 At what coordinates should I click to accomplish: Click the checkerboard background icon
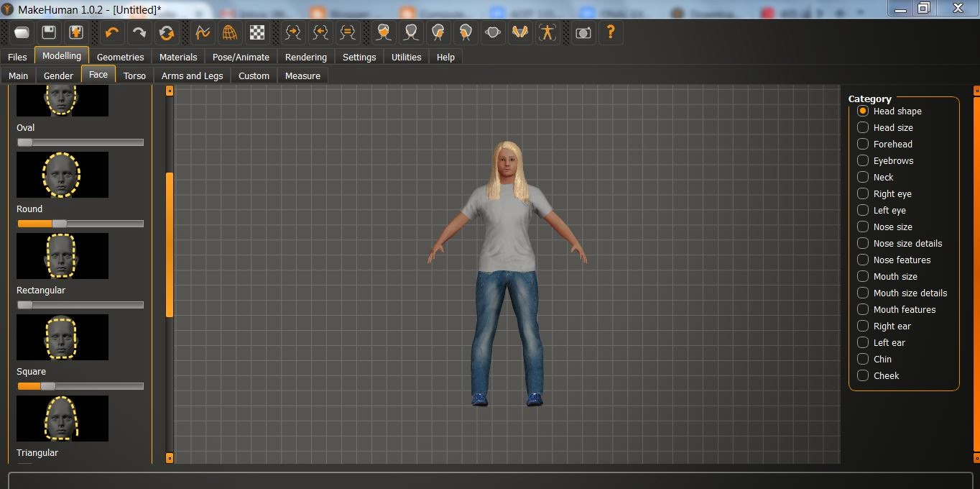(x=256, y=32)
